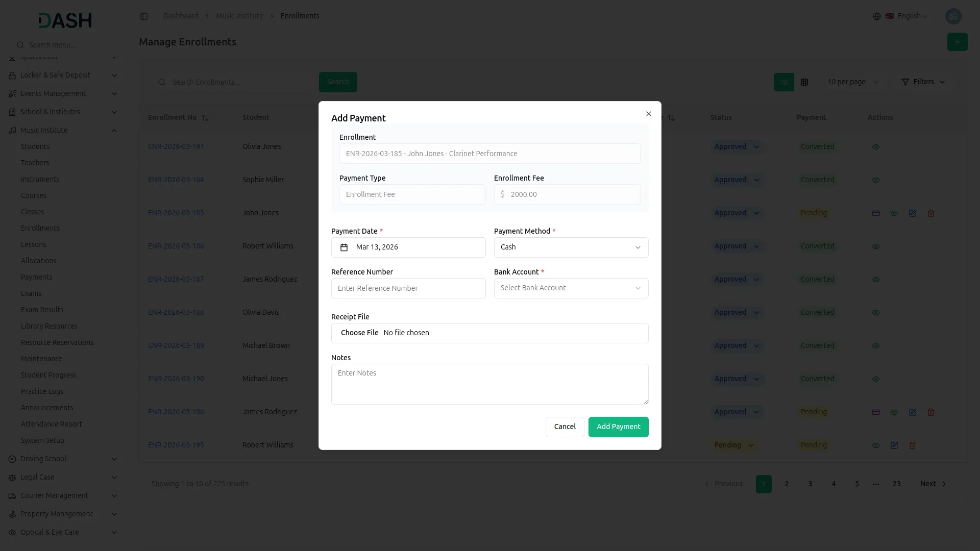This screenshot has width=980, height=551.
Task: Click green plus add enrollment icon
Action: click(x=957, y=42)
